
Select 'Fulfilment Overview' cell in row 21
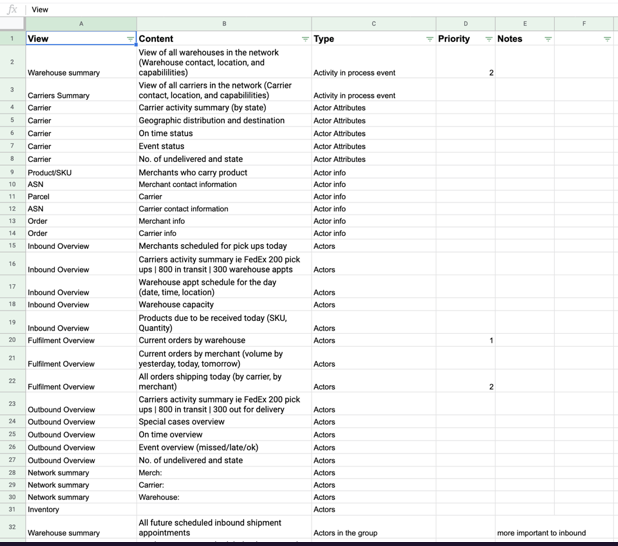(81, 358)
